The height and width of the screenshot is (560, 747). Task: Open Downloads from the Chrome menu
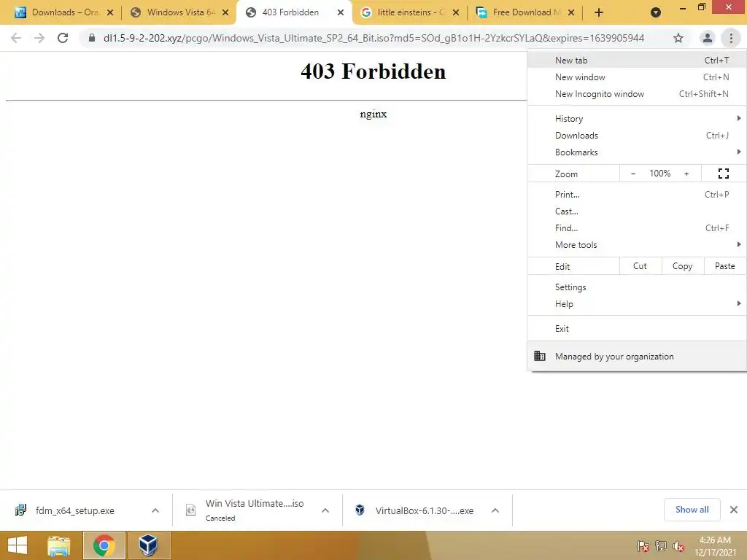pos(637,135)
